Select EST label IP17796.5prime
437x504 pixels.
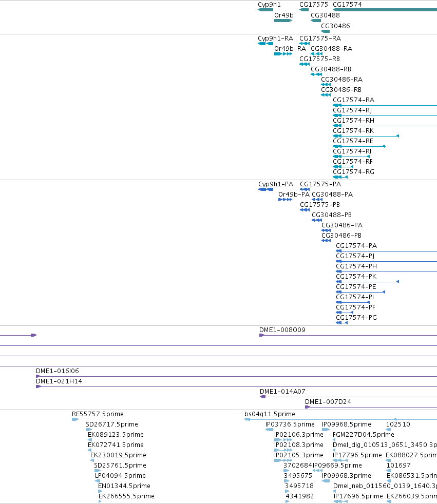[357, 455]
